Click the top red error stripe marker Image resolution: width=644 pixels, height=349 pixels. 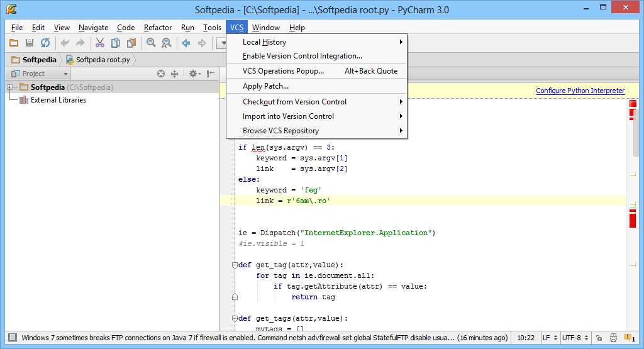(633, 104)
